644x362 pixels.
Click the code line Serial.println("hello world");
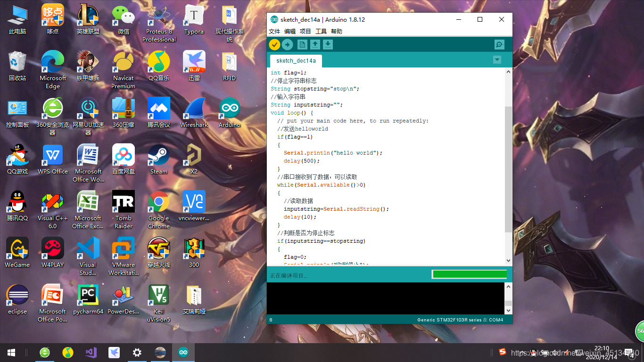pos(333,153)
